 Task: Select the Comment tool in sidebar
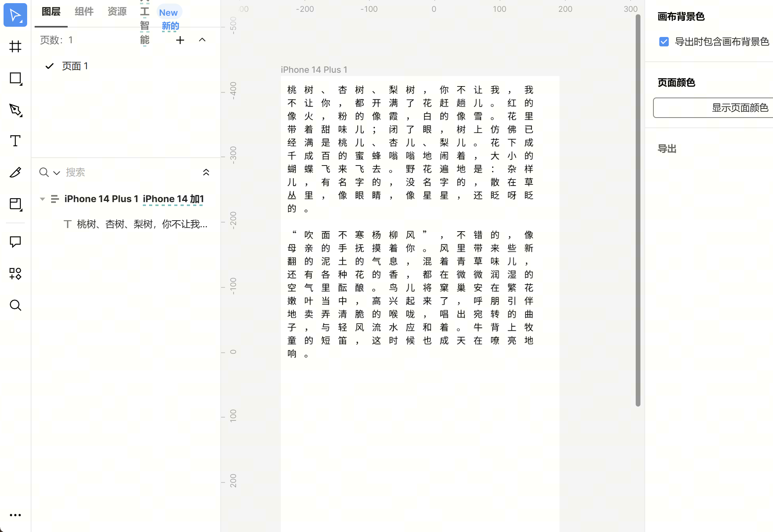(x=16, y=242)
